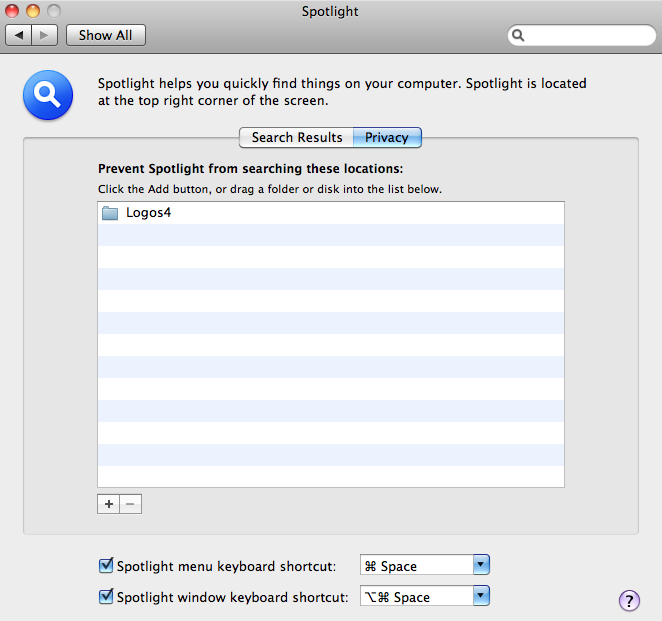Close the Spotlight window
This screenshot has width=662, height=621.
(12, 11)
